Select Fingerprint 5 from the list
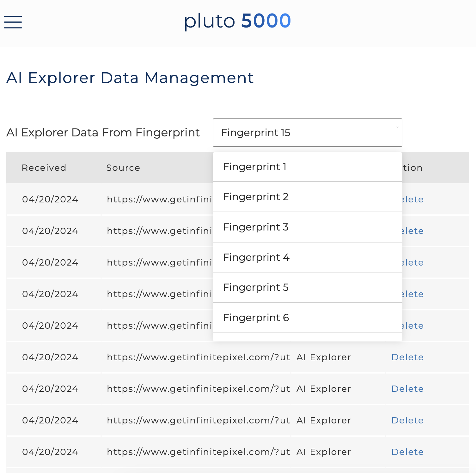The height and width of the screenshot is (473, 476). (307, 287)
